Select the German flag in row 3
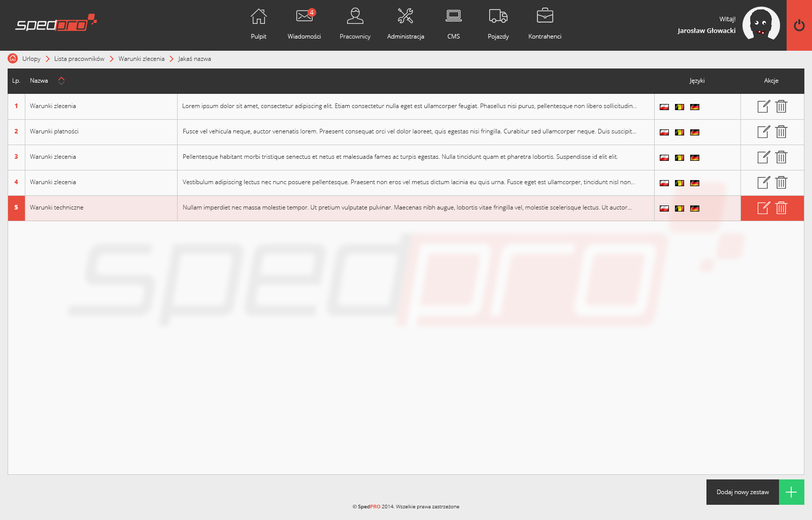The height and width of the screenshot is (520, 812). point(695,158)
